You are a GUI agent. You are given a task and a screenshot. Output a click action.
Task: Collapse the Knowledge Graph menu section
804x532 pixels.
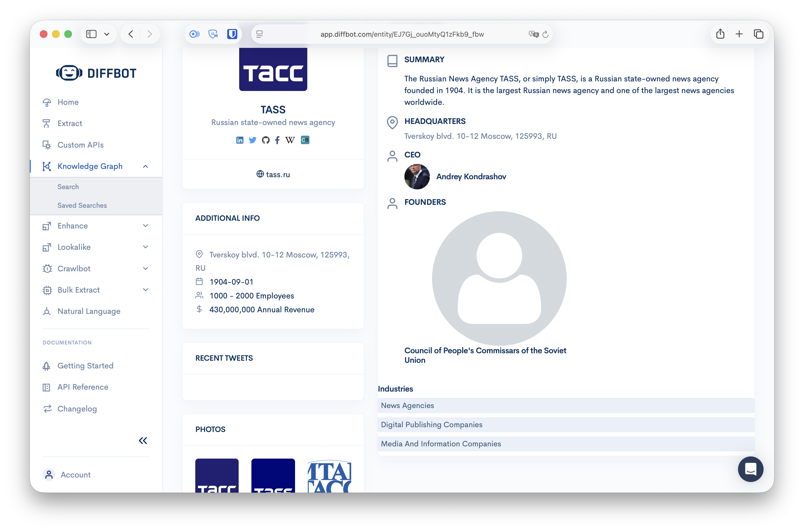(x=146, y=166)
